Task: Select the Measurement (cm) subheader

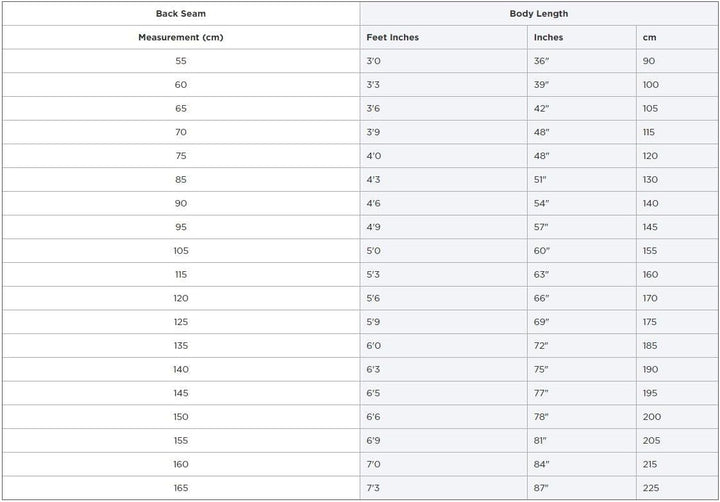Action: point(181,37)
